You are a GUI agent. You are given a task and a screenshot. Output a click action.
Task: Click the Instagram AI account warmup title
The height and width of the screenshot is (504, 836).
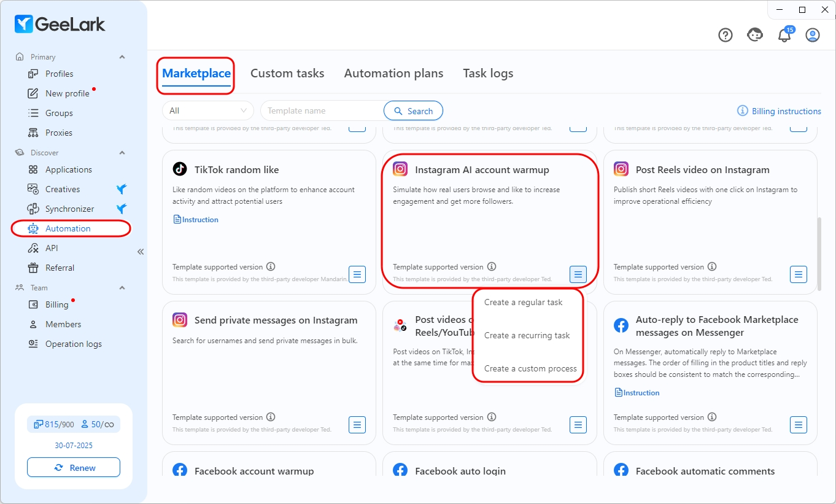(x=482, y=169)
